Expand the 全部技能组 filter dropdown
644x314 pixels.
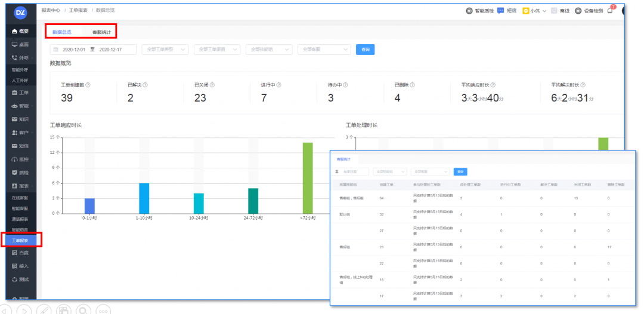[x=269, y=50]
